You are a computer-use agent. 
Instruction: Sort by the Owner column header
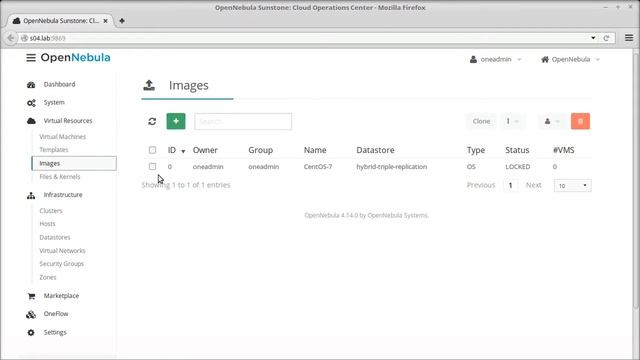pos(205,150)
